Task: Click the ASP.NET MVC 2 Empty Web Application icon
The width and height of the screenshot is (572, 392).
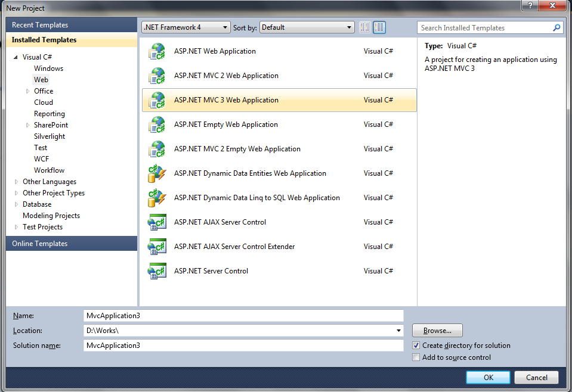Action: pos(157,149)
